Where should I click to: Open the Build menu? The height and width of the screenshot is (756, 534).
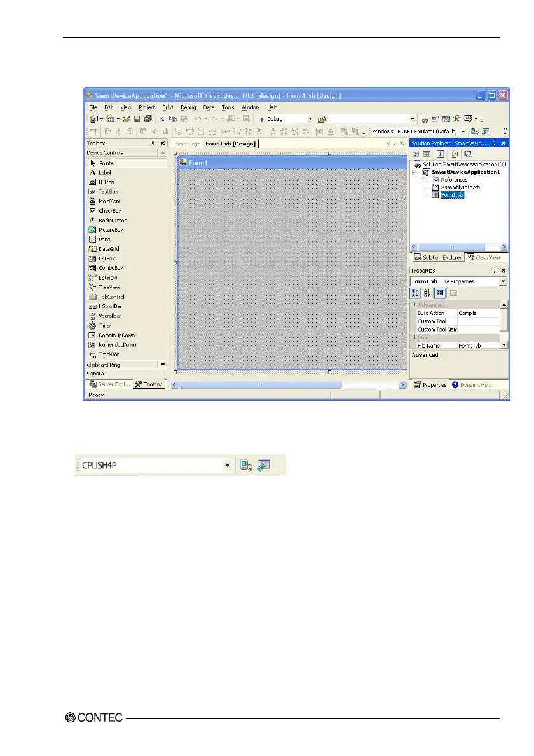[167, 107]
